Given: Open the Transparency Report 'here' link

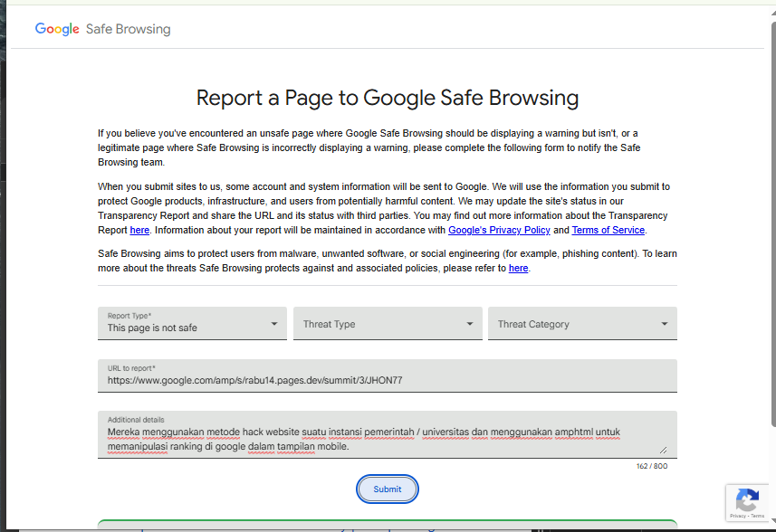Looking at the screenshot, I should pyautogui.click(x=139, y=230).
